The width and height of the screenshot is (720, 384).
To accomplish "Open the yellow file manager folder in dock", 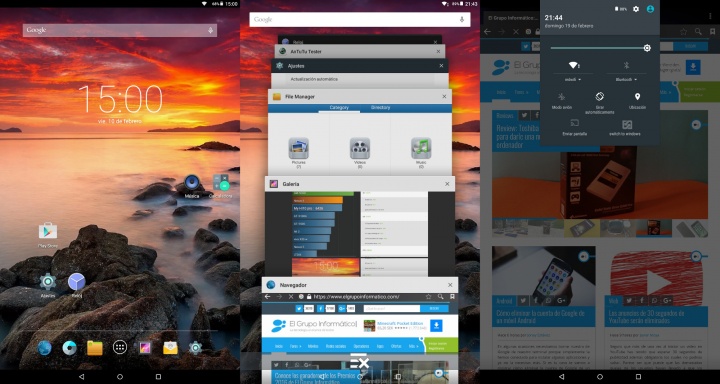I will coord(95,348).
